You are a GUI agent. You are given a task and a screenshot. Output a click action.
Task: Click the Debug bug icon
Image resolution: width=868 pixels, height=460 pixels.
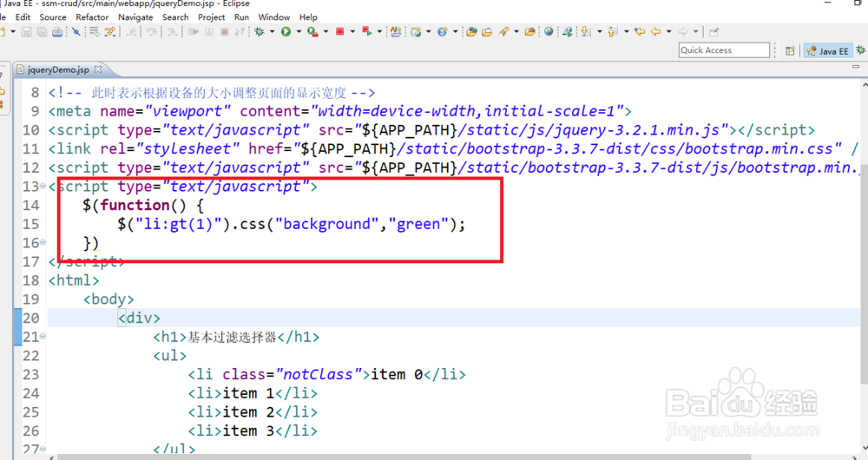pos(259,32)
